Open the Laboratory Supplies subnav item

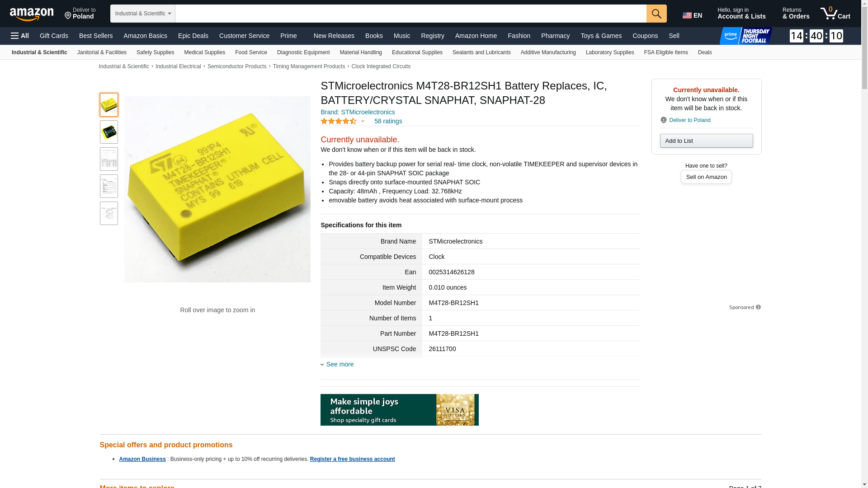pos(609,52)
